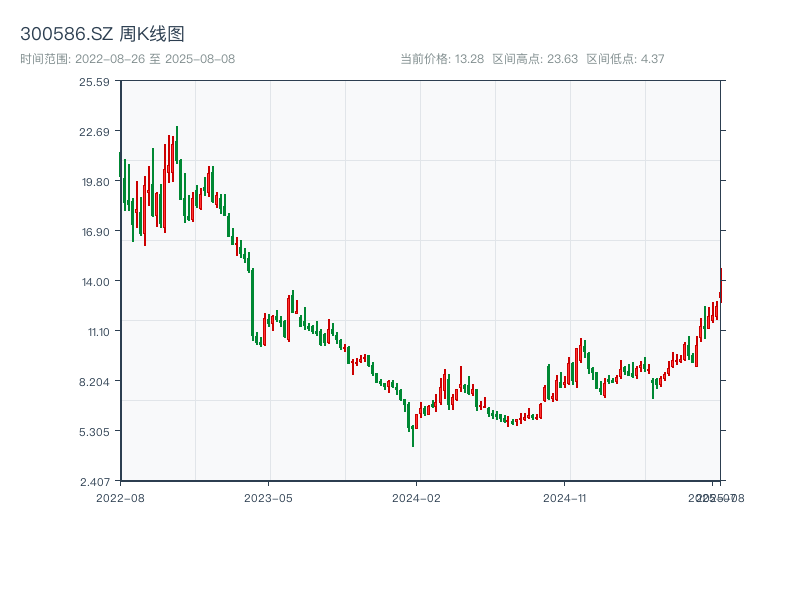Select the 2024-02 x-axis date label
Viewport: 800px width, 600px height.
point(416,497)
